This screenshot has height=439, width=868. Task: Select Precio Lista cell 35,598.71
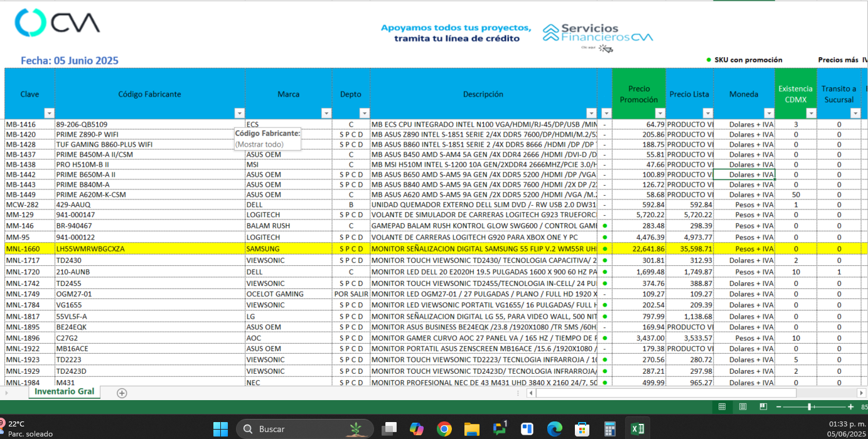tap(690, 248)
